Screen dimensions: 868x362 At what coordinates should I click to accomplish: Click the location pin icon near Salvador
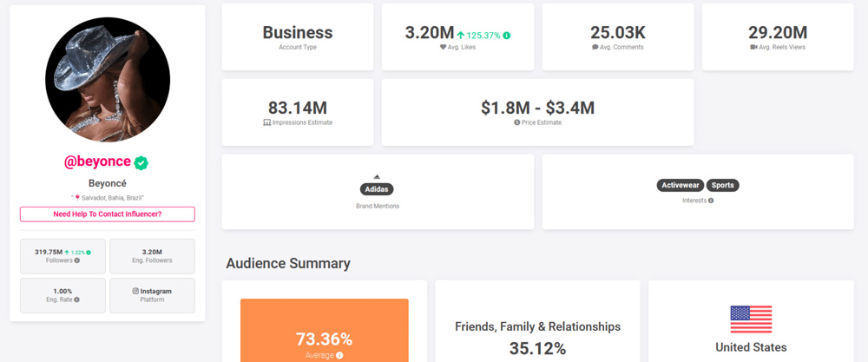76,198
